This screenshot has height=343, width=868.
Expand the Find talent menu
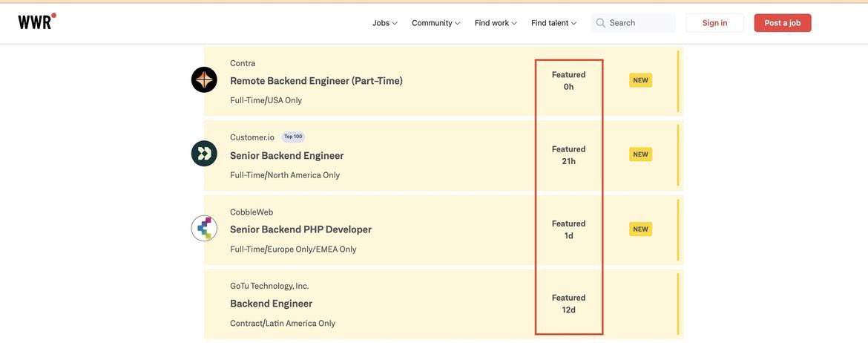click(x=553, y=23)
